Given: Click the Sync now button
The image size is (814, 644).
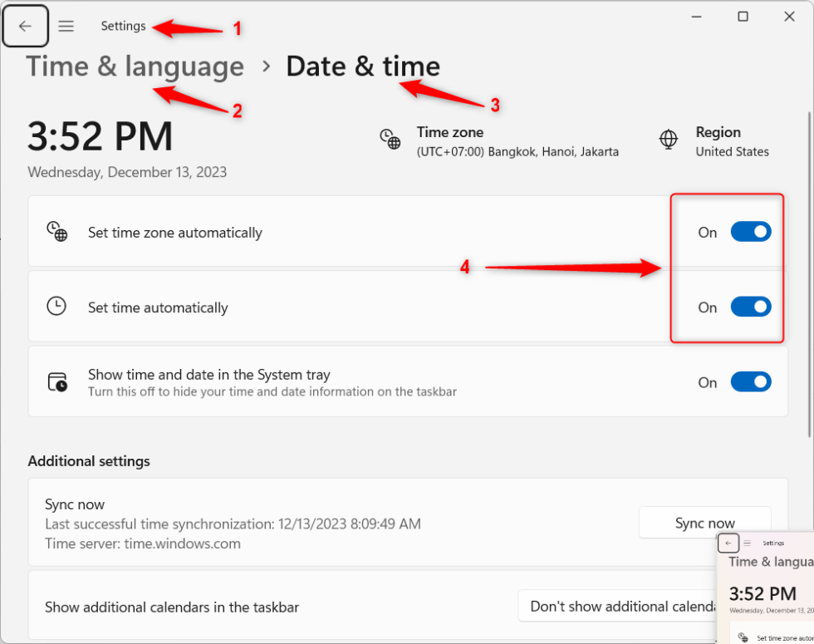Looking at the screenshot, I should click(x=704, y=522).
